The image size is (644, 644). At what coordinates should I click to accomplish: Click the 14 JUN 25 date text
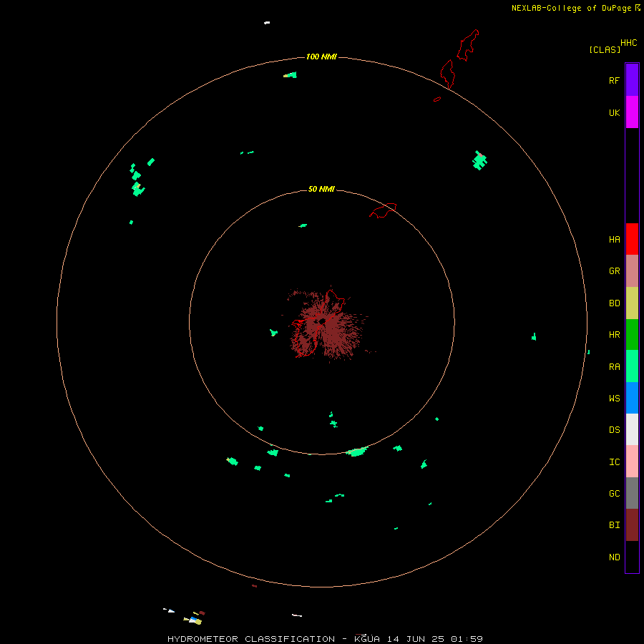[416, 639]
